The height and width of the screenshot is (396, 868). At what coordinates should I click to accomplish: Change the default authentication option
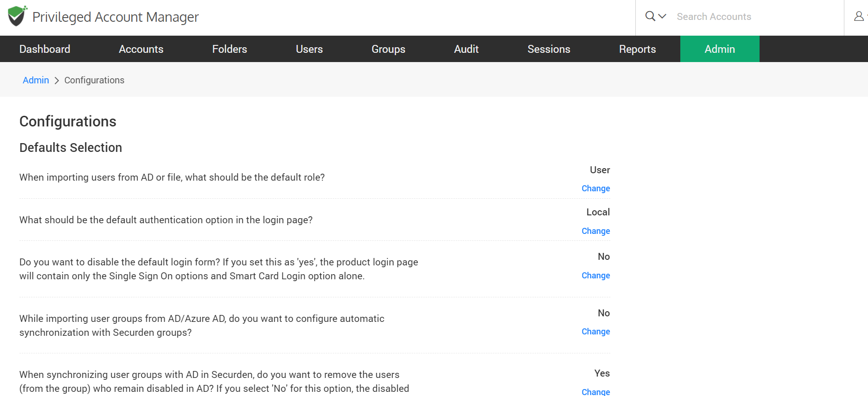coord(596,231)
